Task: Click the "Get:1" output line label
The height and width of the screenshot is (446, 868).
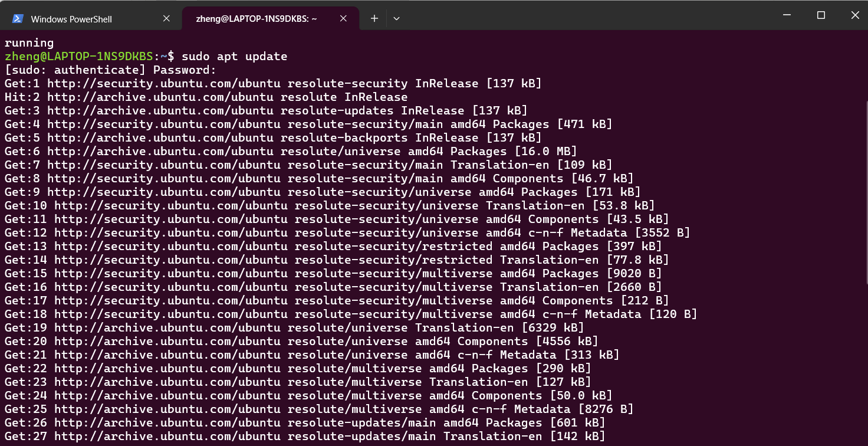Action: 22,84
